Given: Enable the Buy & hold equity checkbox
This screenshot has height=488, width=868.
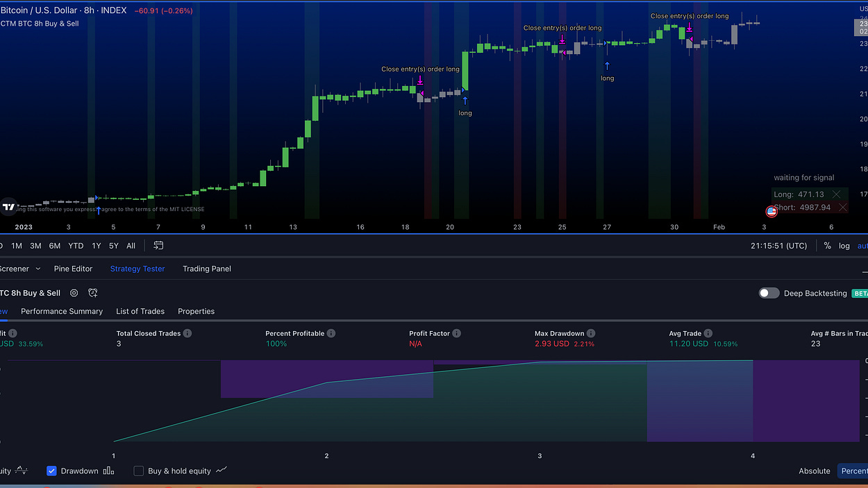Looking at the screenshot, I should (138, 471).
